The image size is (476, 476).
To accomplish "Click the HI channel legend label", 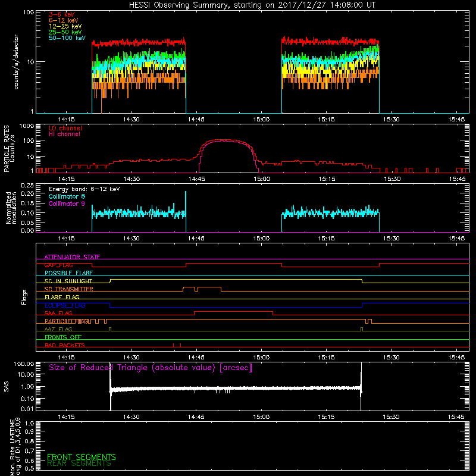I will [x=64, y=134].
